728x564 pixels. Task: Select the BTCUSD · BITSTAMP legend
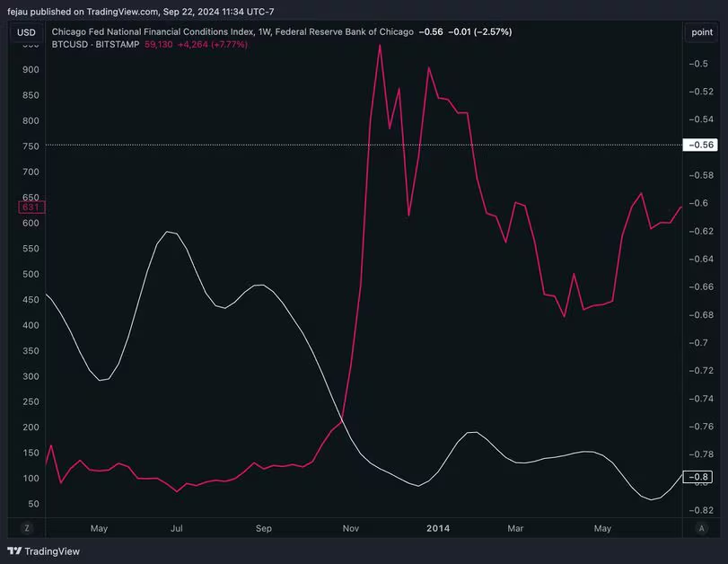[x=95, y=44]
